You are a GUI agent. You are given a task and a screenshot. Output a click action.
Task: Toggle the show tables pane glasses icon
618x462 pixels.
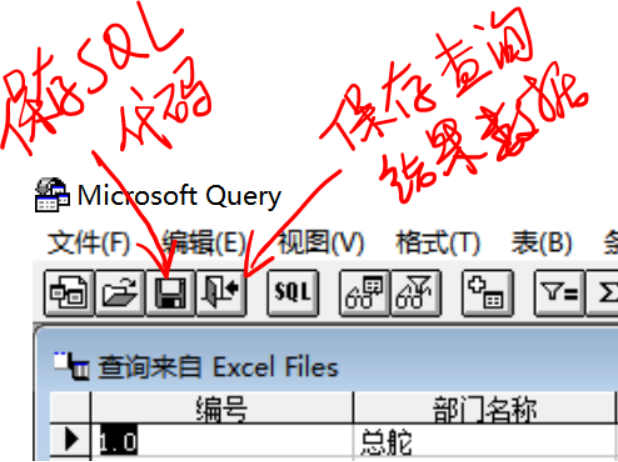coord(364,293)
